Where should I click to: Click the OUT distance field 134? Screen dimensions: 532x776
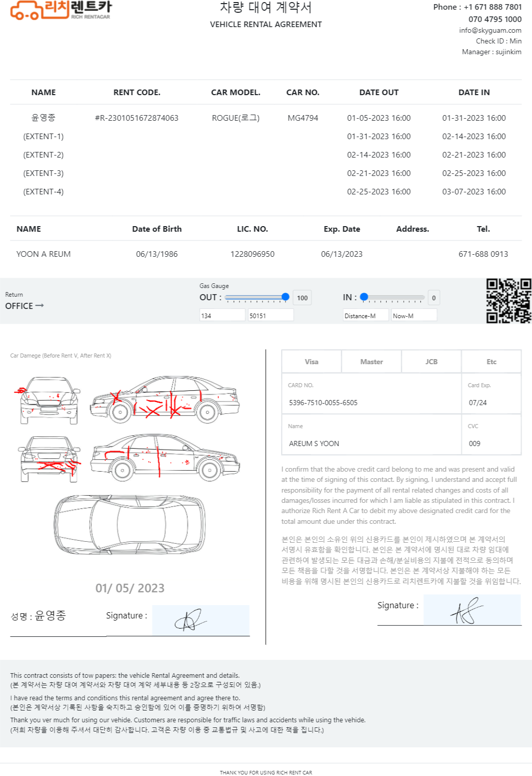click(222, 315)
